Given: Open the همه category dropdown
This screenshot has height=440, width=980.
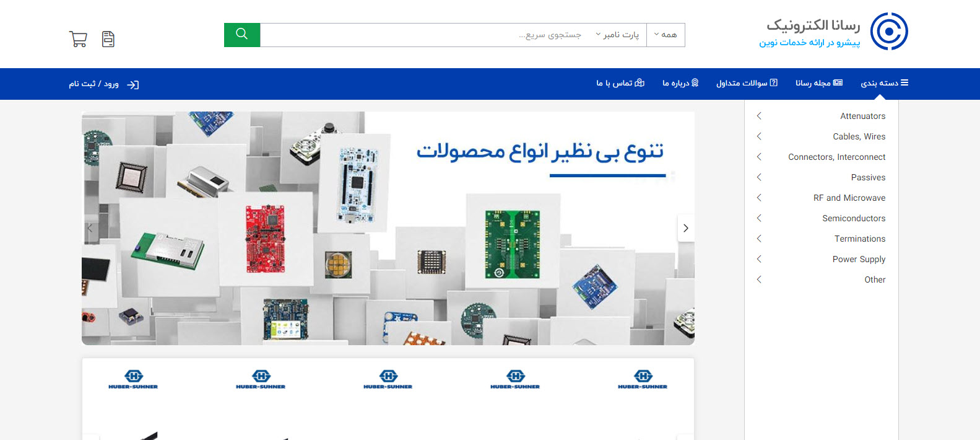Looking at the screenshot, I should click(666, 35).
